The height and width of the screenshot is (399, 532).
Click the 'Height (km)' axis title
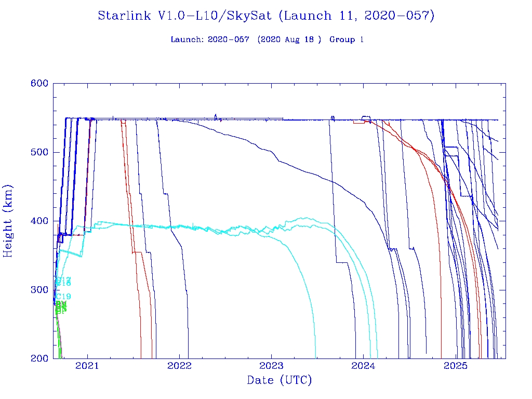(7, 221)
